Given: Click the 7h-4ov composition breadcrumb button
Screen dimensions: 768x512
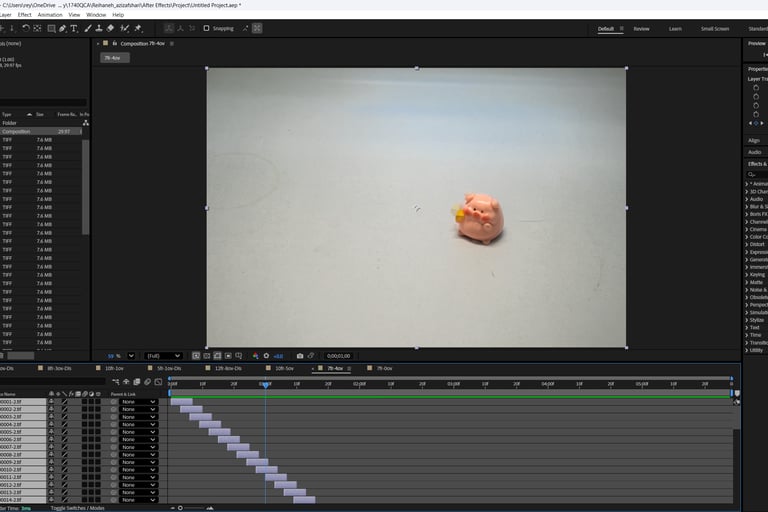Looking at the screenshot, I should tap(115, 58).
